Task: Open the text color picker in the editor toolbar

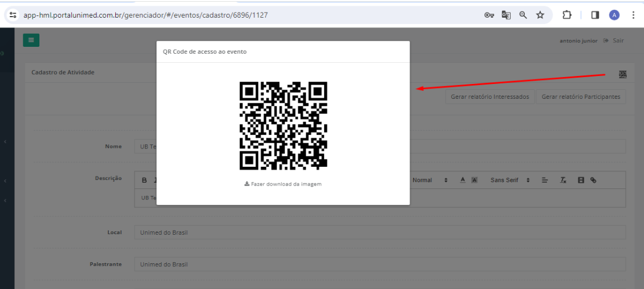Action: pos(463,180)
